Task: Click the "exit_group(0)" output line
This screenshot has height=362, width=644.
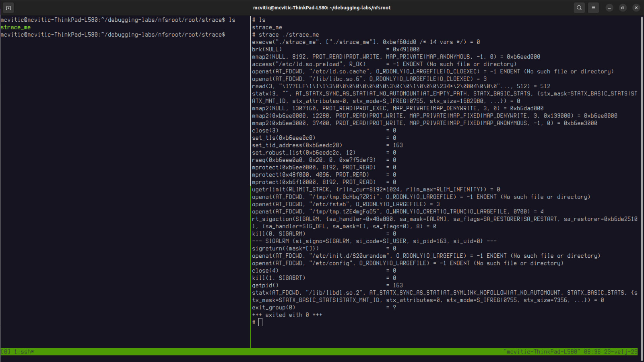Action: tap(274, 307)
